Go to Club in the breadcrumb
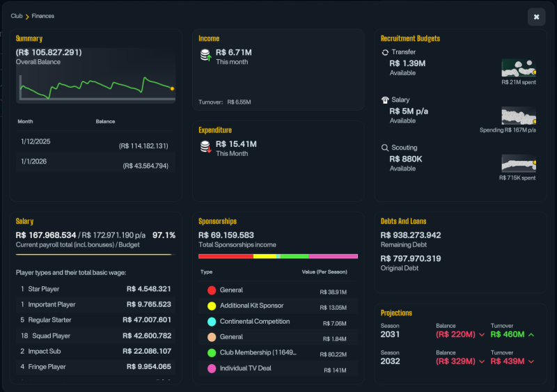The height and width of the screenshot is (392, 557). [x=16, y=16]
